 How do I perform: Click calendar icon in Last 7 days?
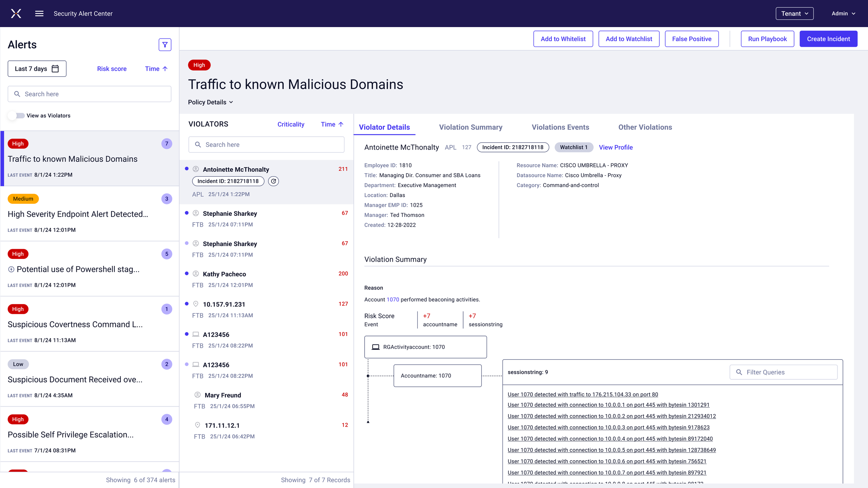[x=55, y=69]
